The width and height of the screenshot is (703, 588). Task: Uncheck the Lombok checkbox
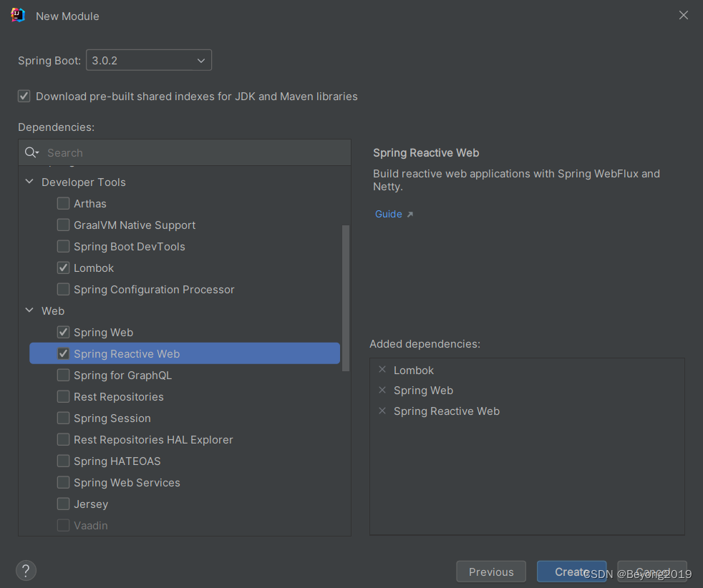[x=63, y=268]
